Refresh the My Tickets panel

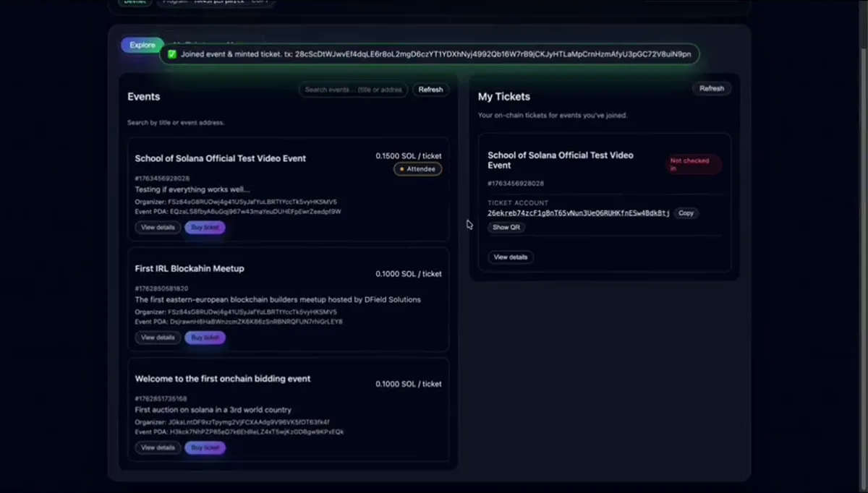pyautogui.click(x=712, y=88)
